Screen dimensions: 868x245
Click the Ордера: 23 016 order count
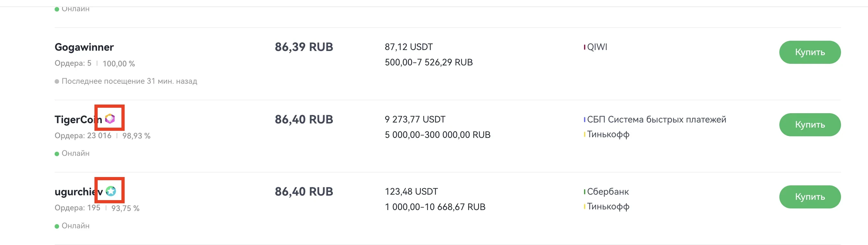click(83, 136)
